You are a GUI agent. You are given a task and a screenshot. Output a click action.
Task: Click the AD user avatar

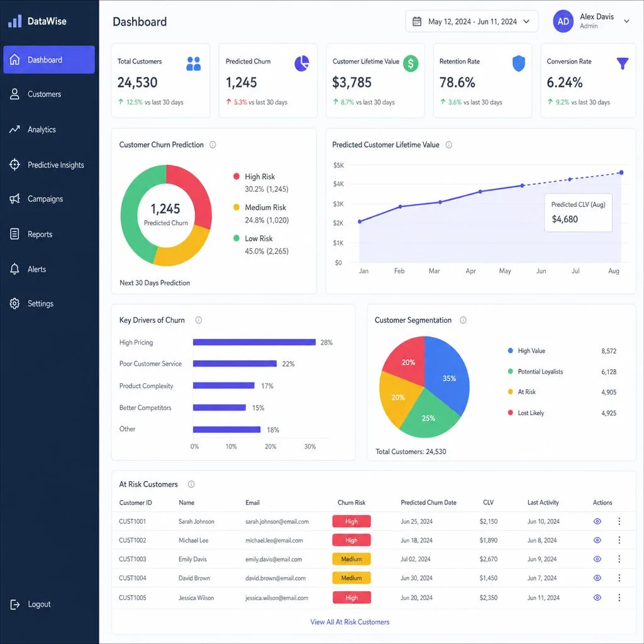pos(563,21)
